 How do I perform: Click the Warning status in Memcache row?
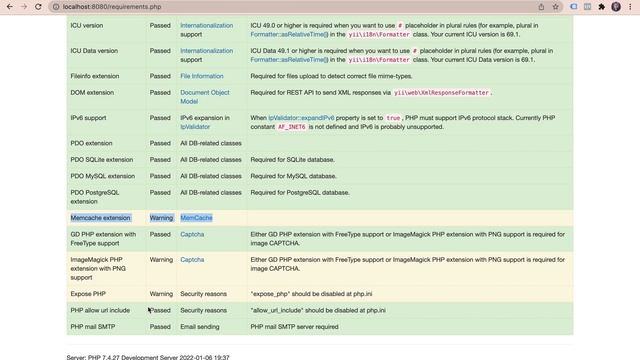coord(161,218)
